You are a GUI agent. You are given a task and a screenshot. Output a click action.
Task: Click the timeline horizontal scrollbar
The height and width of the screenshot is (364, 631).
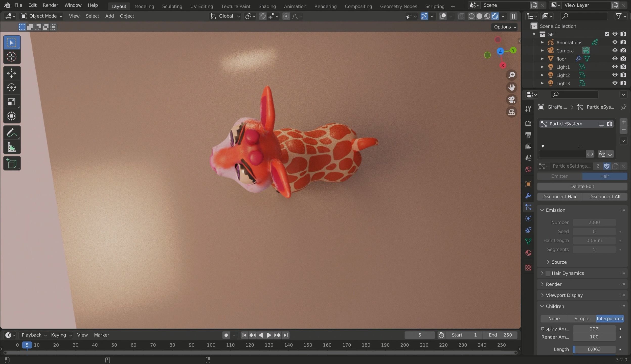260,353
